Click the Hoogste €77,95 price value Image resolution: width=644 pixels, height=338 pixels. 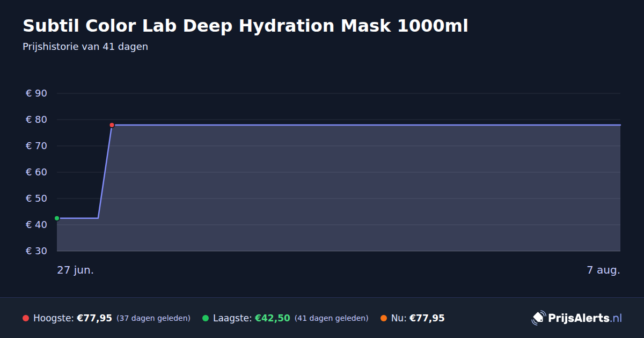tap(94, 318)
